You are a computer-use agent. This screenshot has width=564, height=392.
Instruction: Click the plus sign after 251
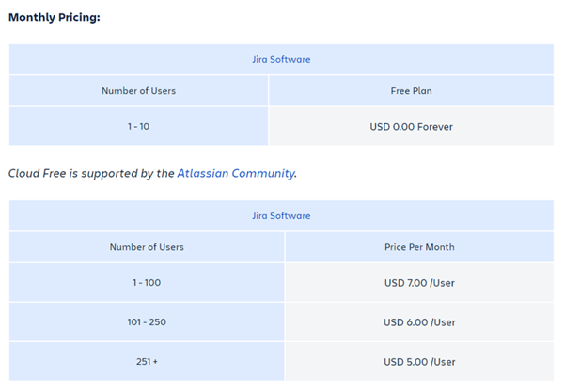tap(155, 362)
